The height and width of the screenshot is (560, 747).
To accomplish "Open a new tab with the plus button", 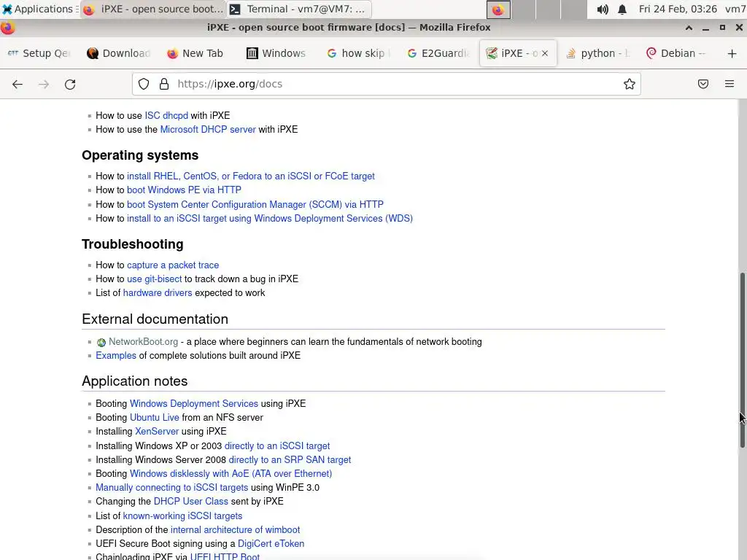I will tap(732, 53).
